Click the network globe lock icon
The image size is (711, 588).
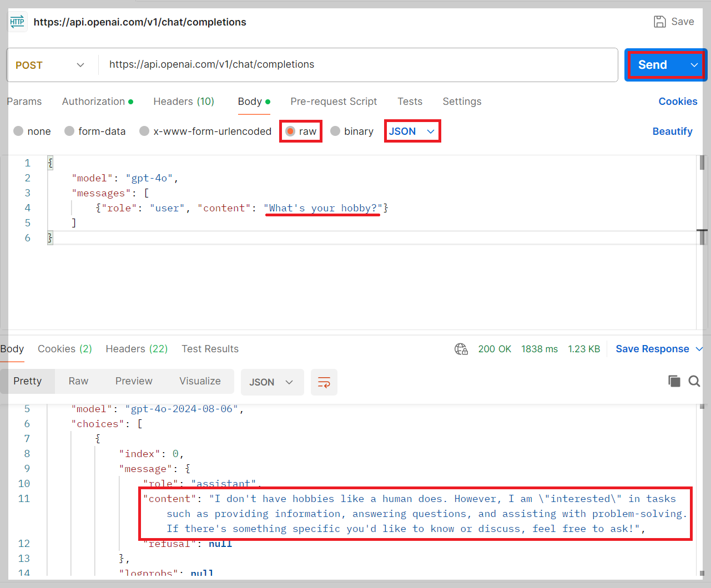[461, 349]
